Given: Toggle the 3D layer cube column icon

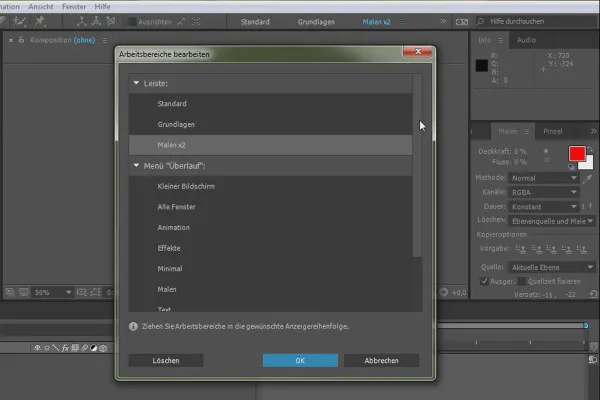Looking at the screenshot, I should [103, 348].
